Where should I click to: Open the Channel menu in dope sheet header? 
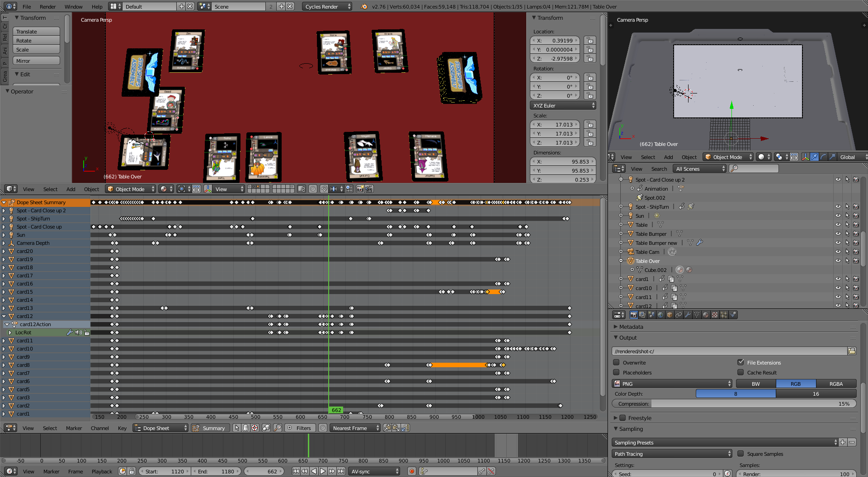[99, 428]
